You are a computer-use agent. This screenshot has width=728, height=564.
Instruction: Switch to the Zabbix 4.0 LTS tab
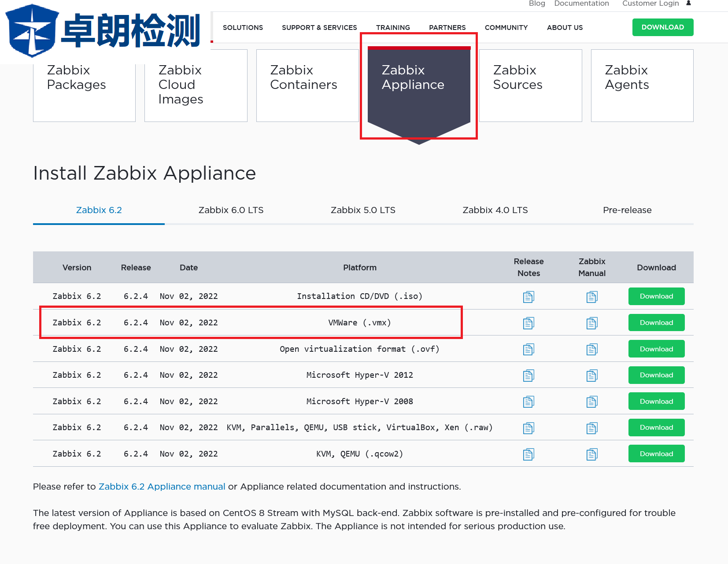pos(495,210)
